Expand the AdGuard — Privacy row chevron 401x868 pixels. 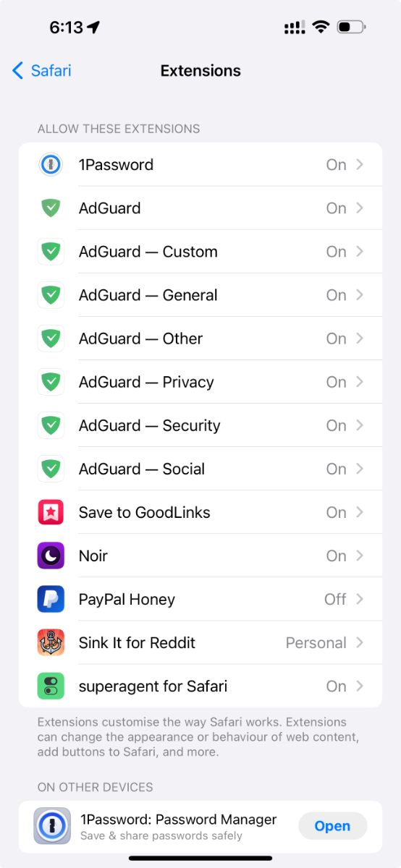click(x=360, y=382)
